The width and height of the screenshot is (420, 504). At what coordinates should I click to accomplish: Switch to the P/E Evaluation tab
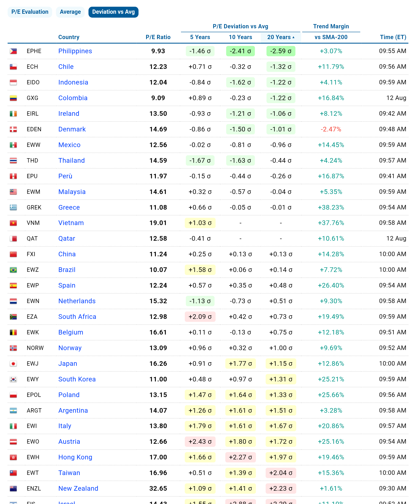coord(30,12)
